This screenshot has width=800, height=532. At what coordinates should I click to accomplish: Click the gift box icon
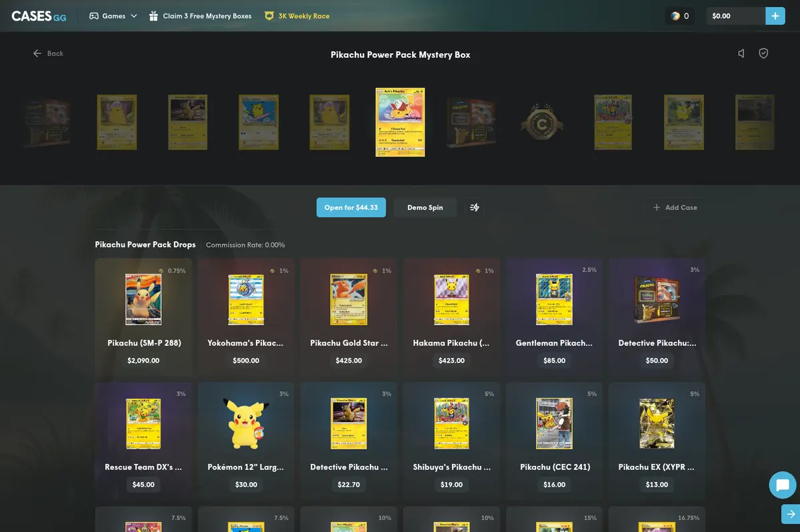click(x=154, y=16)
